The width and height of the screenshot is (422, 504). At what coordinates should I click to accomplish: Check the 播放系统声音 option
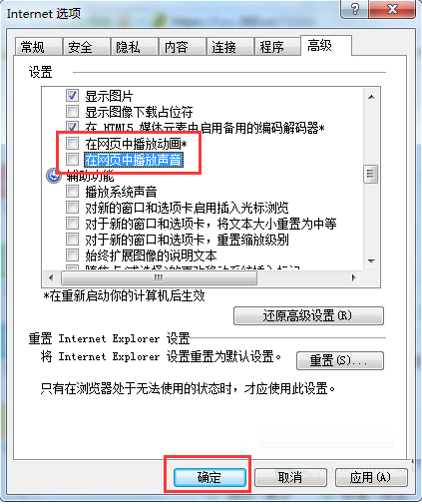(72, 192)
